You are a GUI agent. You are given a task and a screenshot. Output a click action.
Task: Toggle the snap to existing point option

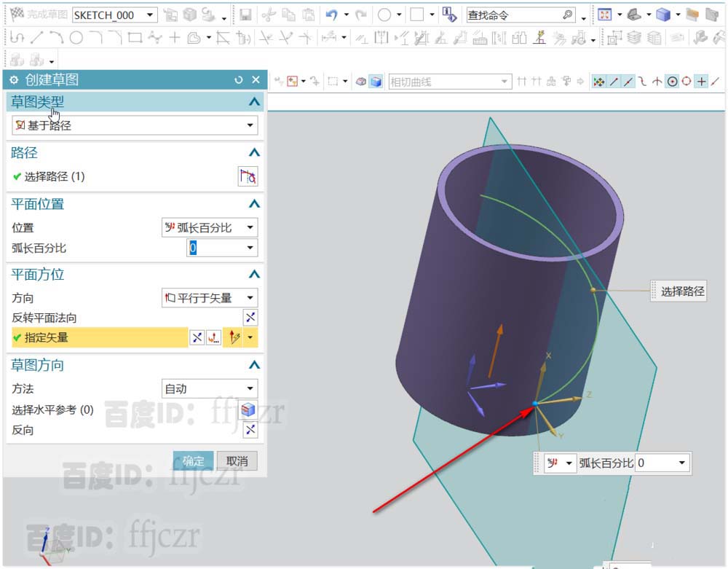pyautogui.click(x=702, y=82)
